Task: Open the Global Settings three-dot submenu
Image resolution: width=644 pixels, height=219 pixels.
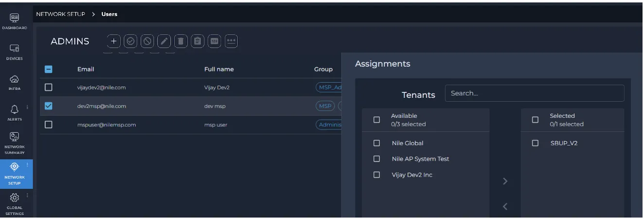Action: point(27,196)
